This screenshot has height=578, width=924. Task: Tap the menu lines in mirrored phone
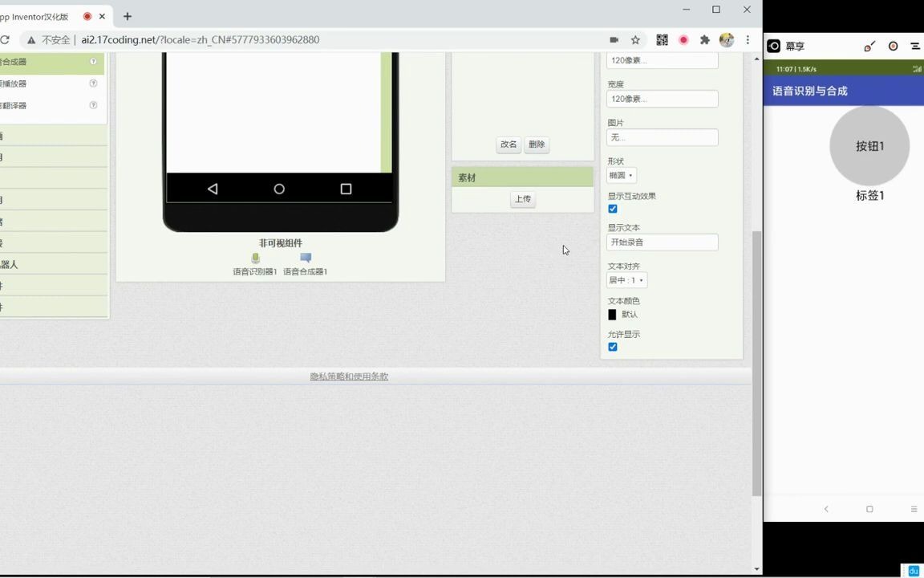tap(914, 509)
